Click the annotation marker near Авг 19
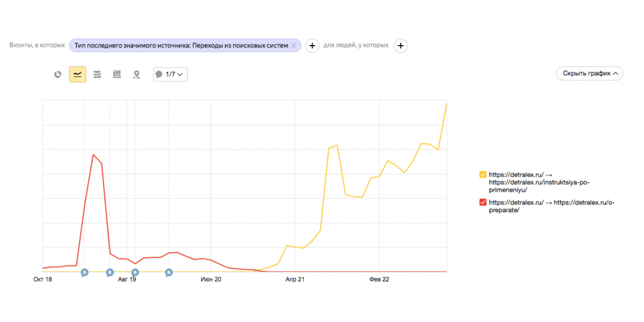 [135, 272]
